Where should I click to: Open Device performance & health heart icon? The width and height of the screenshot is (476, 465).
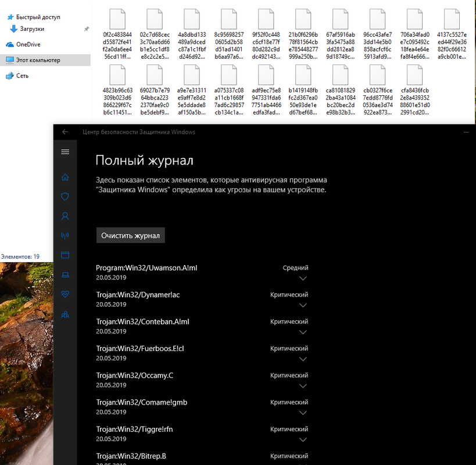65,294
